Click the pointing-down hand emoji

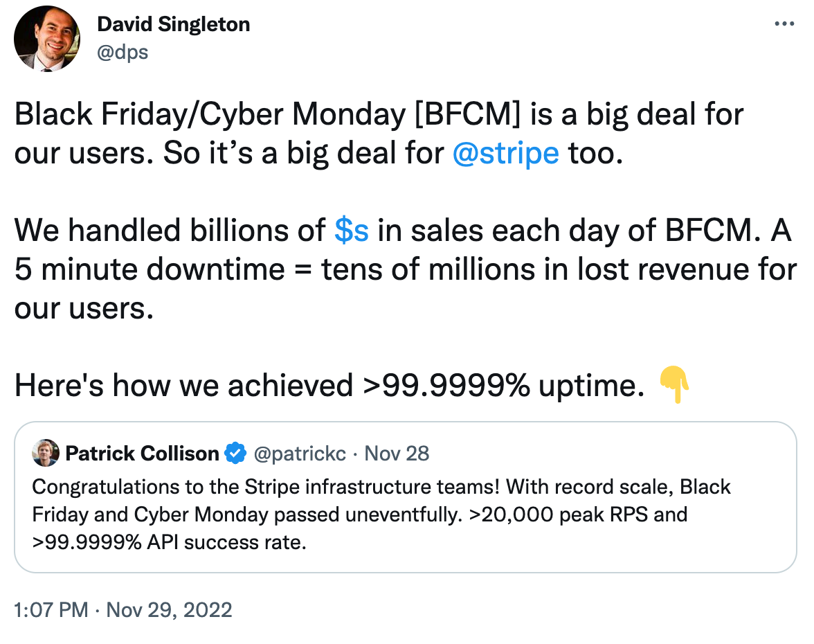(674, 384)
